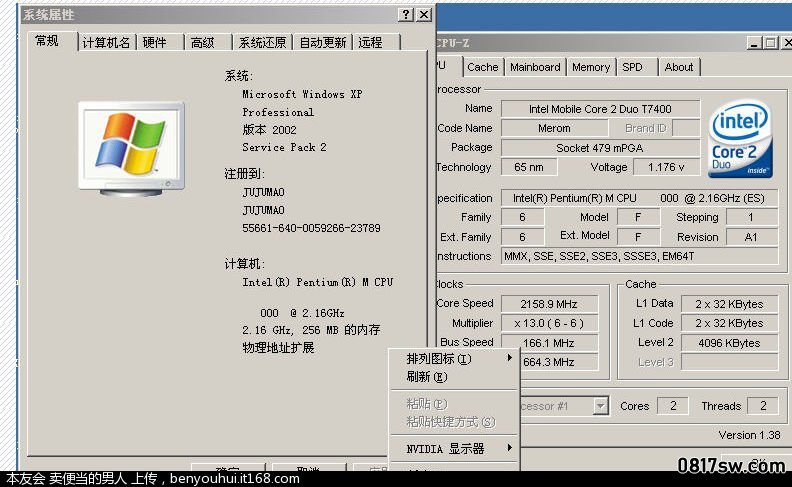Image resolution: width=792 pixels, height=487 pixels.
Task: Click the Voltage value 1.176 v
Action: coord(666,167)
